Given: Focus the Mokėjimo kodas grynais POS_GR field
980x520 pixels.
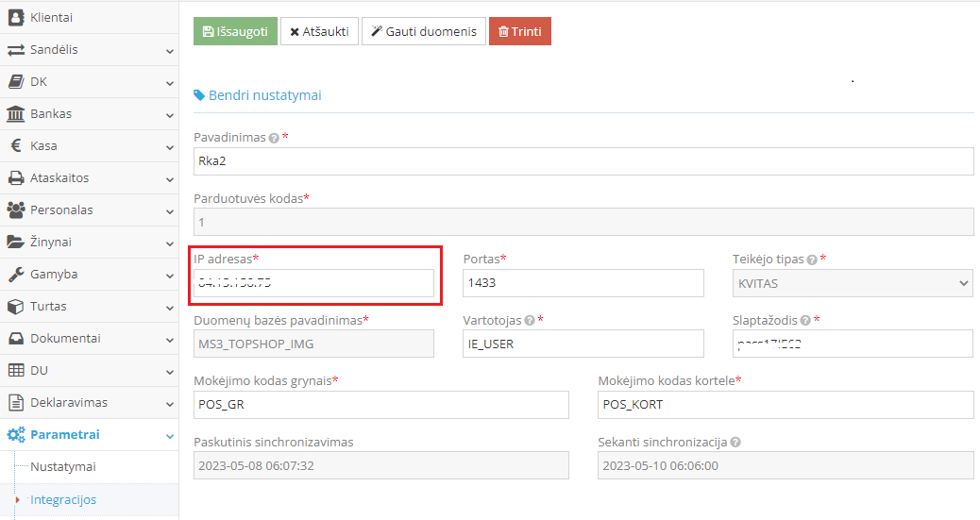Looking at the screenshot, I should pos(381,404).
